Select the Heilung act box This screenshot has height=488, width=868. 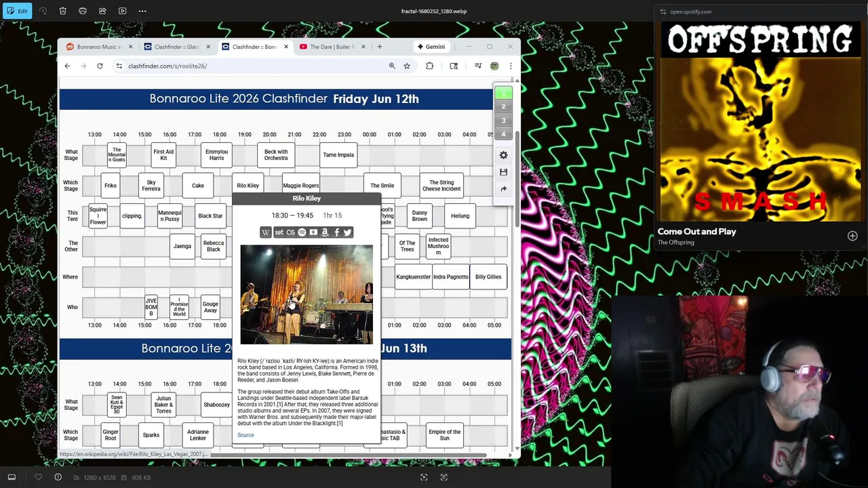pyautogui.click(x=460, y=216)
